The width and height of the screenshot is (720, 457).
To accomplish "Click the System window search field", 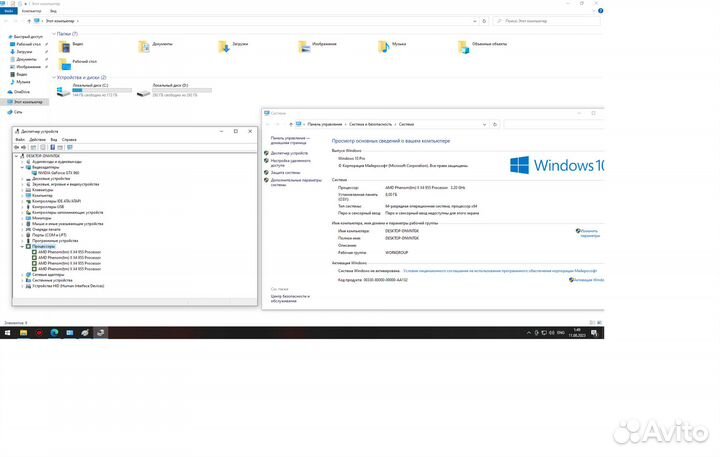I will (553, 124).
